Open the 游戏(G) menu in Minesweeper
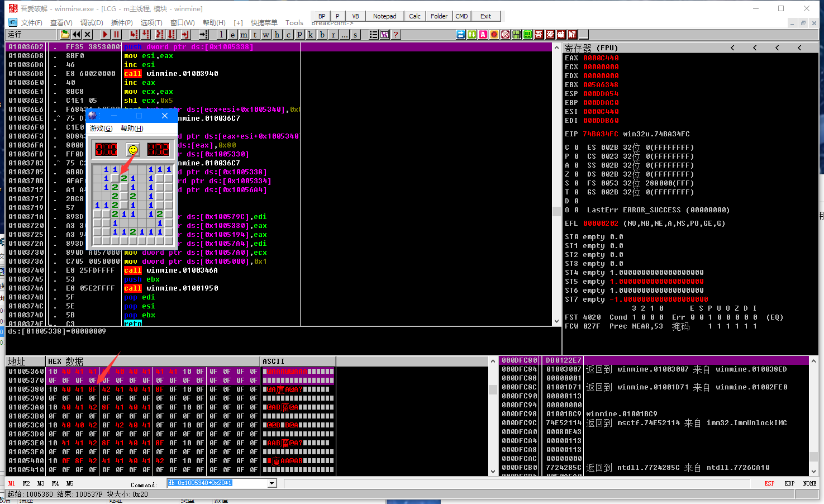 coord(101,129)
